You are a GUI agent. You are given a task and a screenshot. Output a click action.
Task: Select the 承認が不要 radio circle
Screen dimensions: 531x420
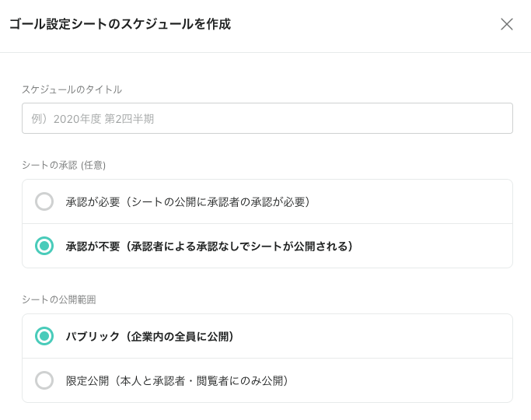pos(44,246)
